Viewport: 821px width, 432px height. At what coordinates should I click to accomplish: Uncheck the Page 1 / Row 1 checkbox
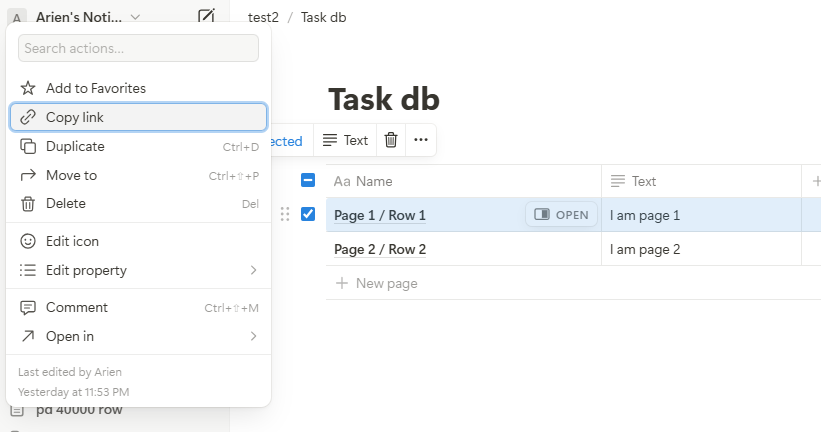(x=308, y=214)
